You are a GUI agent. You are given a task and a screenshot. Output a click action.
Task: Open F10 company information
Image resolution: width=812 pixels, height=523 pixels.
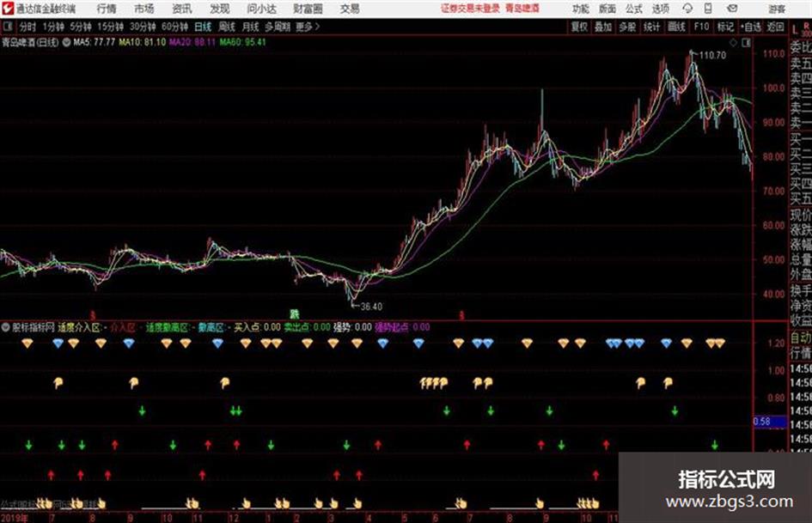click(701, 27)
